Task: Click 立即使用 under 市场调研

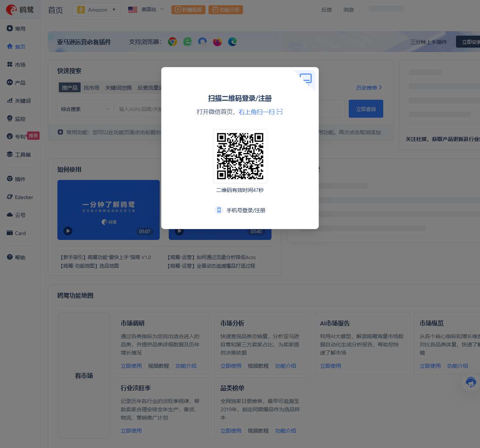Action: tap(131, 366)
